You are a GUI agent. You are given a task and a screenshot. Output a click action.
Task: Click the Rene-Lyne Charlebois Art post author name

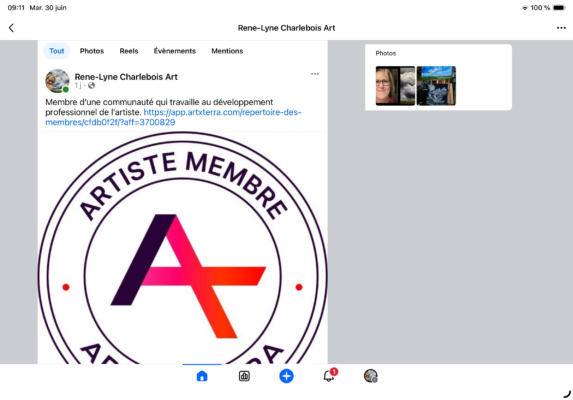click(126, 77)
